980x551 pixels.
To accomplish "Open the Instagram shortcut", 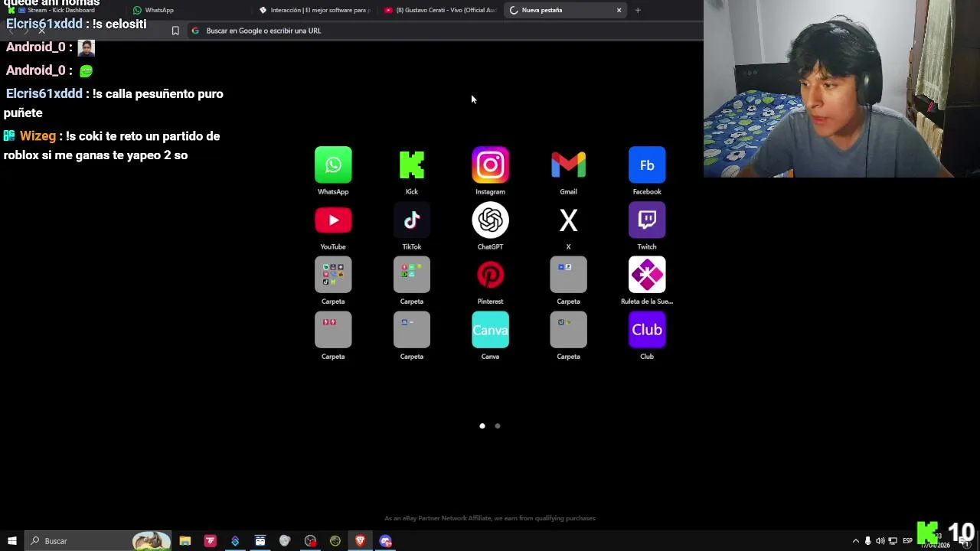I will point(491,165).
